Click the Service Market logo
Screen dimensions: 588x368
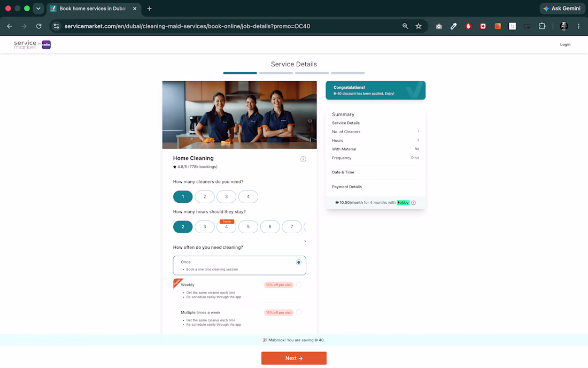pos(32,44)
